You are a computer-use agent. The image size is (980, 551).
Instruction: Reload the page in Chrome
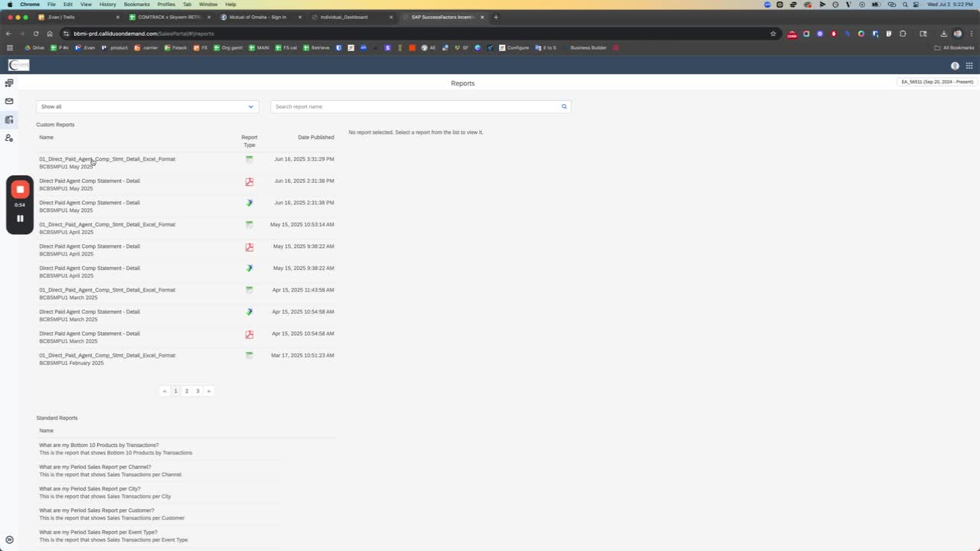(35, 34)
